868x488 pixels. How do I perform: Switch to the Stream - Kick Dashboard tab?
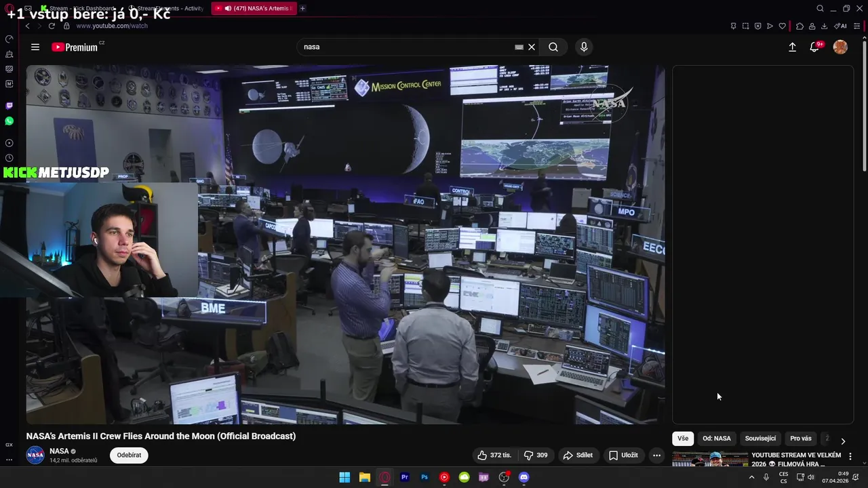[x=78, y=8]
